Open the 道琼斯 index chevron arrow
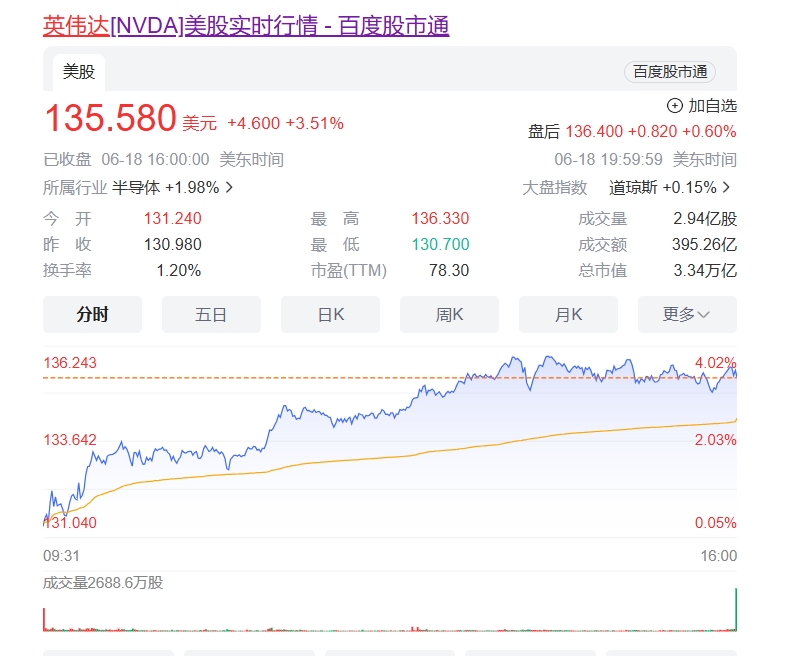 [x=726, y=187]
